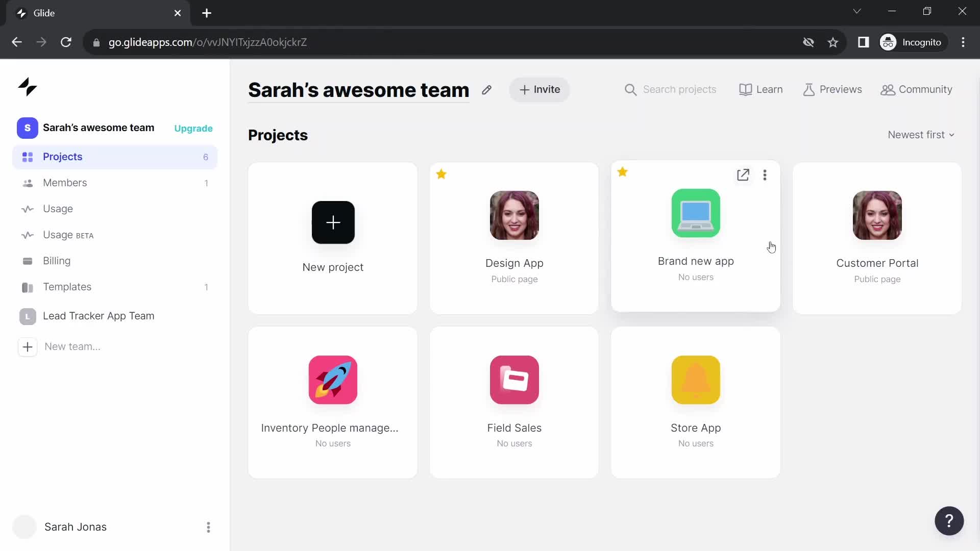The width and height of the screenshot is (980, 551).
Task: Click the Invite button to add members
Action: (x=539, y=89)
